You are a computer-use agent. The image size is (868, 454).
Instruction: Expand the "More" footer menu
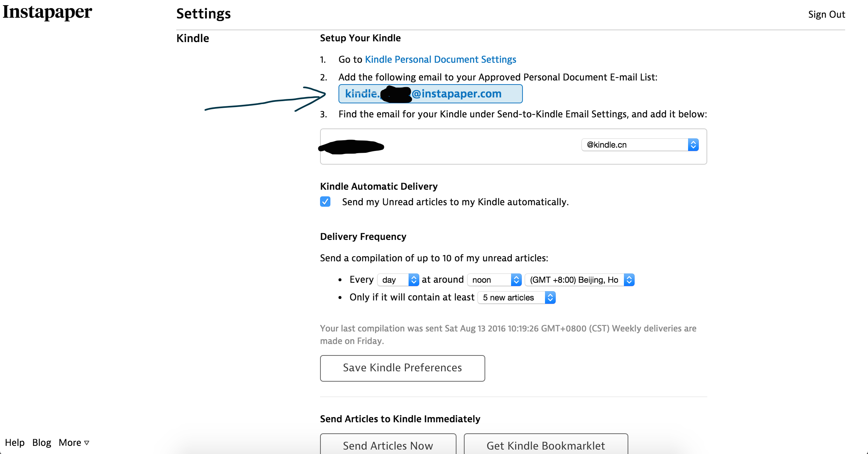pos(73,442)
